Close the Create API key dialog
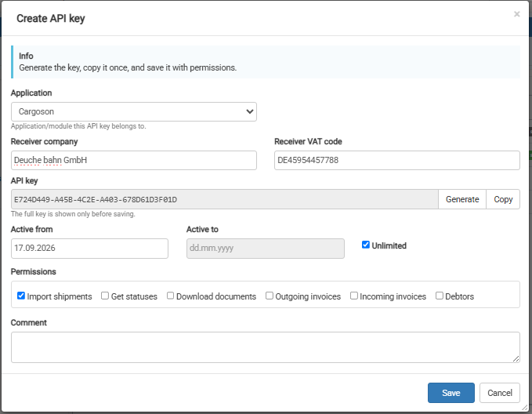 (x=517, y=14)
